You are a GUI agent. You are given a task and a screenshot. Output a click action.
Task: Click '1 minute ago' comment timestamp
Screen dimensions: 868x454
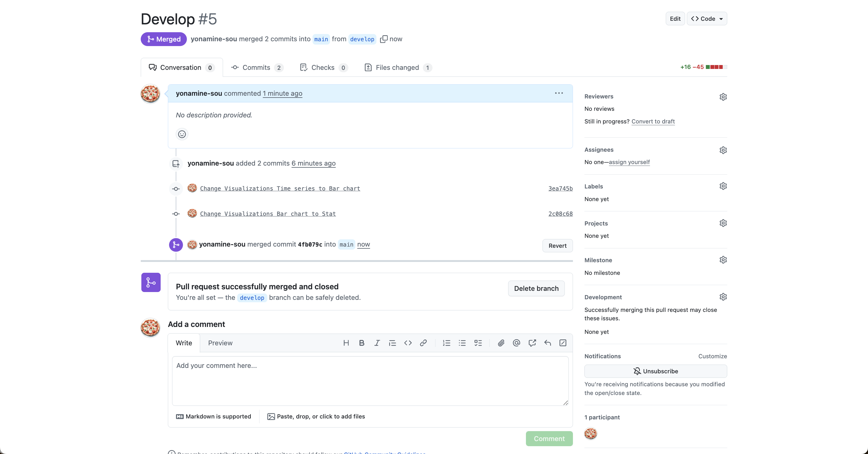click(282, 93)
